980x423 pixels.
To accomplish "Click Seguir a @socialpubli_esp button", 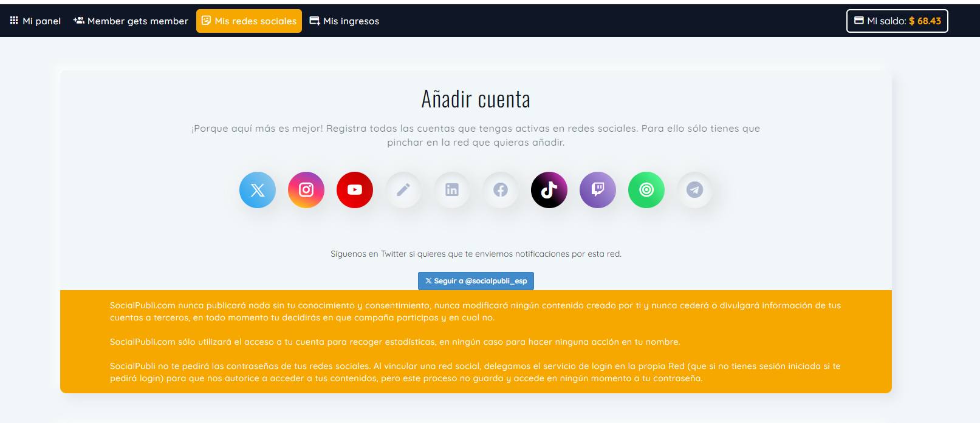I will click(476, 281).
